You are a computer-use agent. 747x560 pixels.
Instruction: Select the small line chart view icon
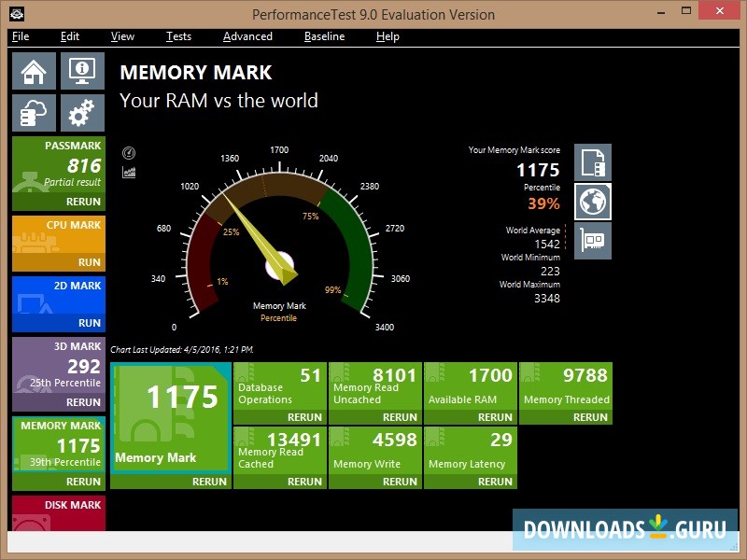[x=129, y=172]
